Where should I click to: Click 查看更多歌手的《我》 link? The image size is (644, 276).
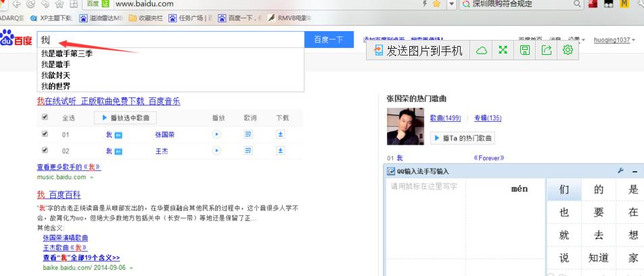[x=68, y=167]
